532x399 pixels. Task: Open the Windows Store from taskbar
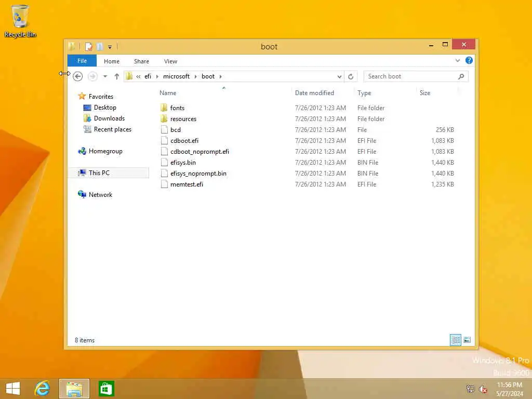[x=106, y=389]
